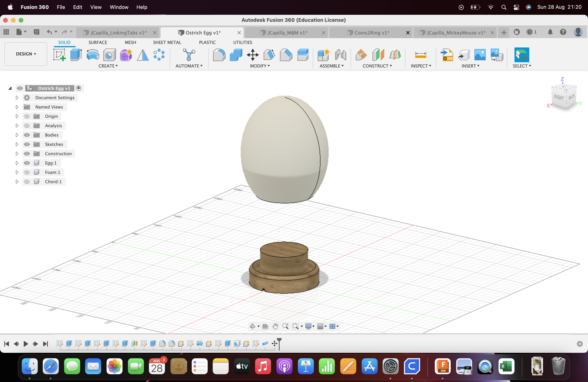Screen dimensions: 588x382
Task: Select the New Component icon under Assemble
Action: (x=324, y=55)
